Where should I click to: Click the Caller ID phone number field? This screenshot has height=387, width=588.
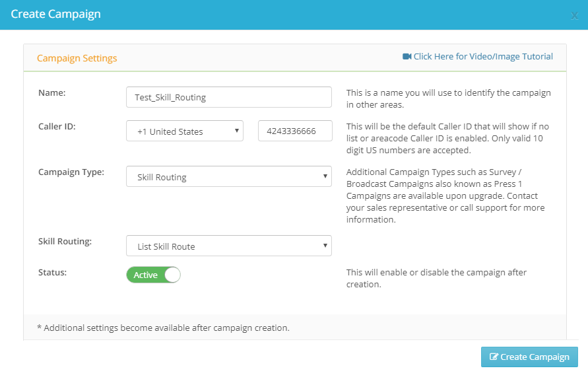click(x=295, y=131)
